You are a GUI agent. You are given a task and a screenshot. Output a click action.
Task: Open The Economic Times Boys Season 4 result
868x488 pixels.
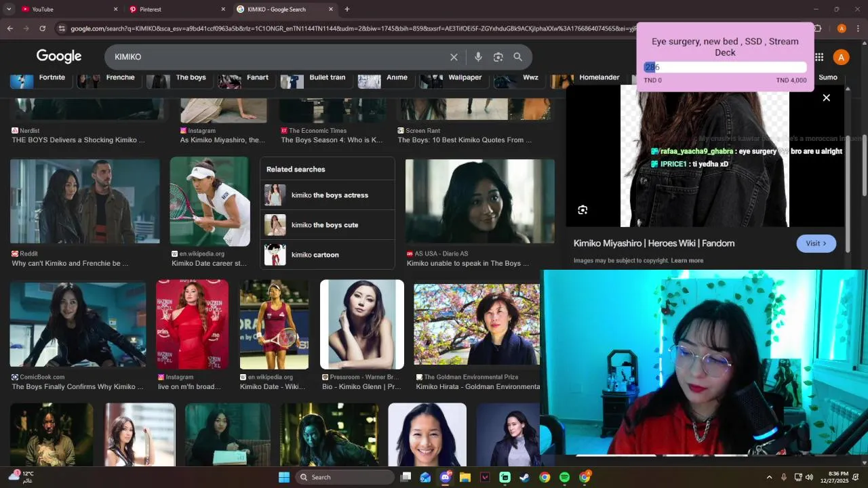(332, 140)
